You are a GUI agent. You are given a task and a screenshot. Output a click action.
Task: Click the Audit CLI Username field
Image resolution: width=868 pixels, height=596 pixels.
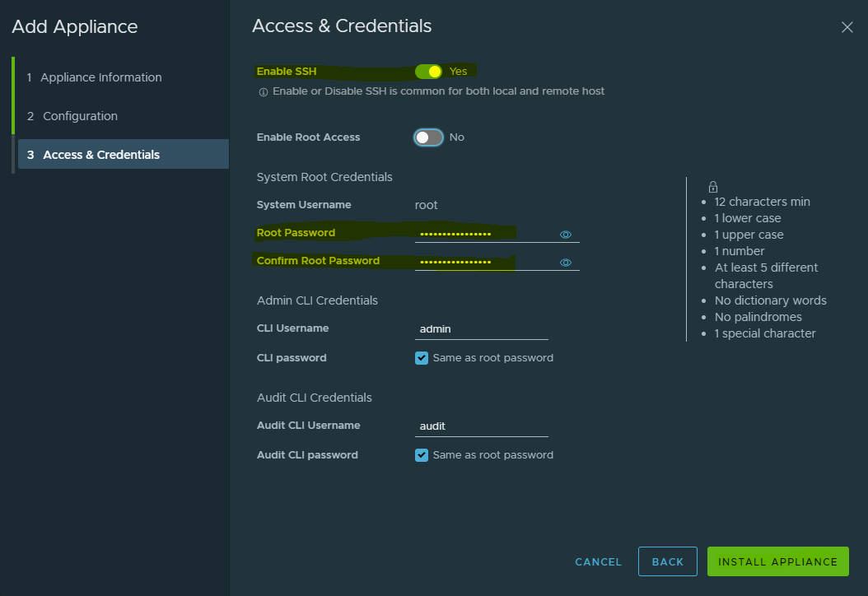coord(482,426)
